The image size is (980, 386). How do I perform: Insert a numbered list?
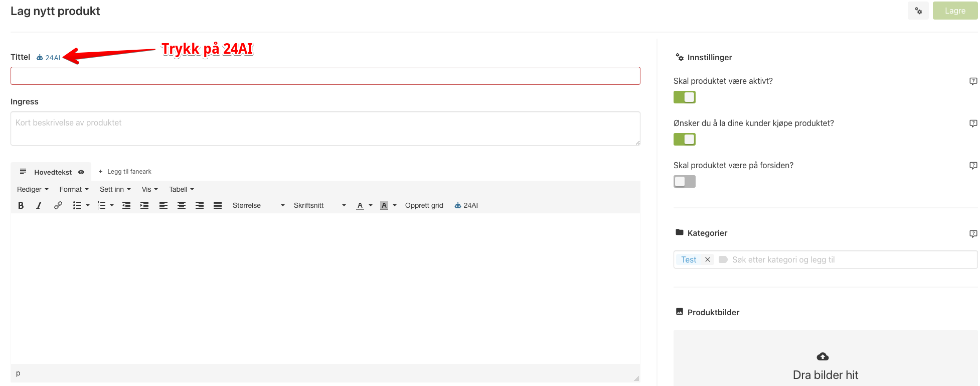[101, 205]
